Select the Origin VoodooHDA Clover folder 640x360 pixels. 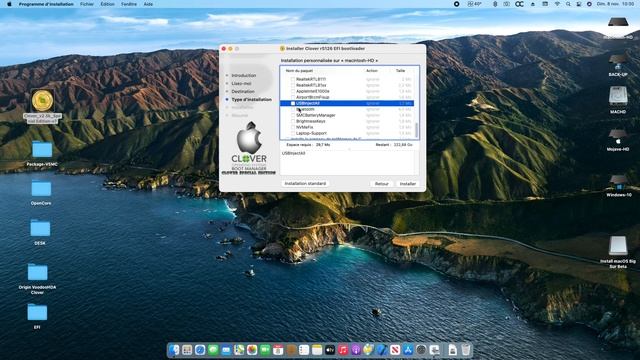click(38, 273)
